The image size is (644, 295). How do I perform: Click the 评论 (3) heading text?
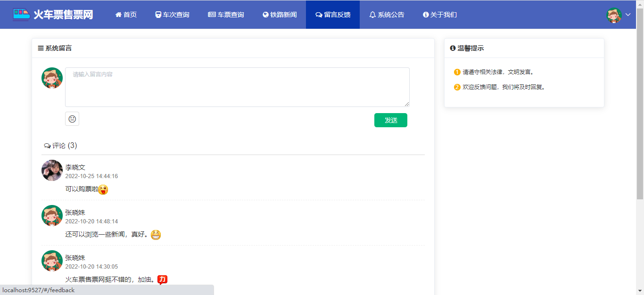[65, 146]
